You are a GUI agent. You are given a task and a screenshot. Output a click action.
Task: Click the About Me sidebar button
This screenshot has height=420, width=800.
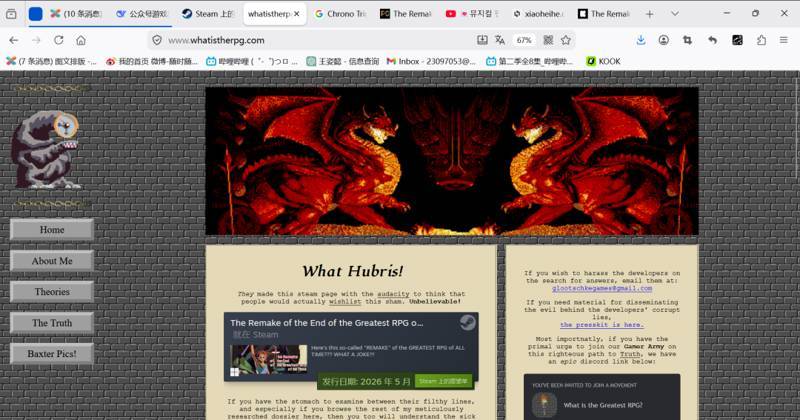coord(52,261)
